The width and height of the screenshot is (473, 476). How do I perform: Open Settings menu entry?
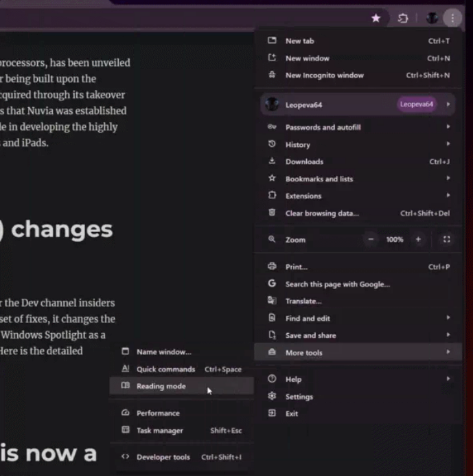click(358, 396)
